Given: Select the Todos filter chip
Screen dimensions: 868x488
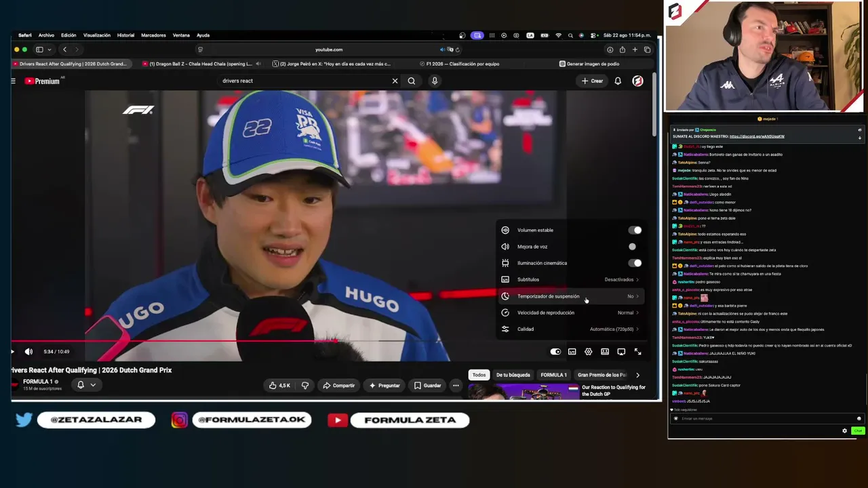Looking at the screenshot, I should click(x=479, y=375).
